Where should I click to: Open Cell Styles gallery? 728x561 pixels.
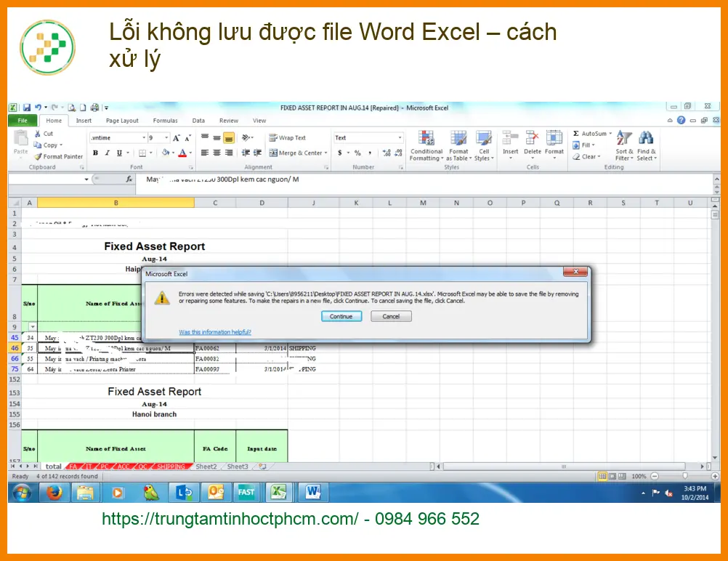[x=484, y=146]
